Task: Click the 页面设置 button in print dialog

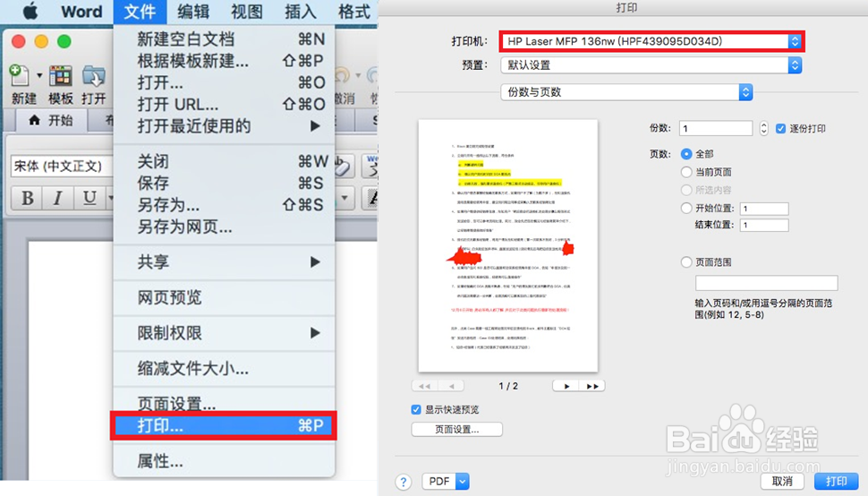Action: click(x=456, y=429)
